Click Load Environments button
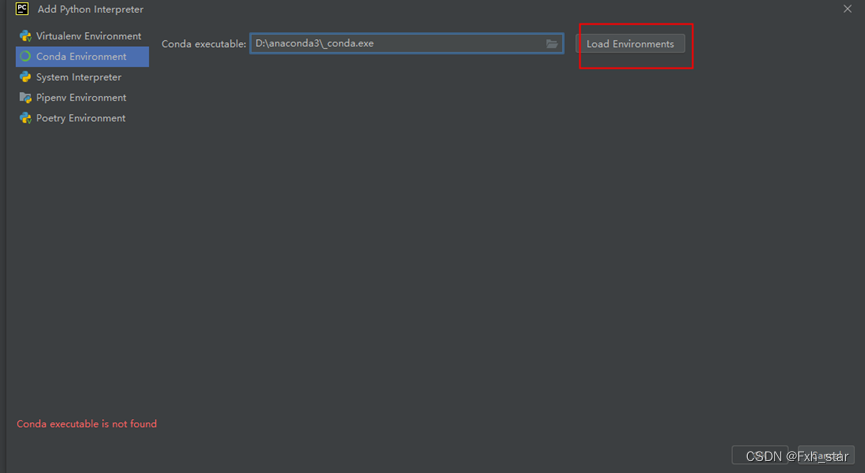The width and height of the screenshot is (865, 473). click(x=630, y=44)
